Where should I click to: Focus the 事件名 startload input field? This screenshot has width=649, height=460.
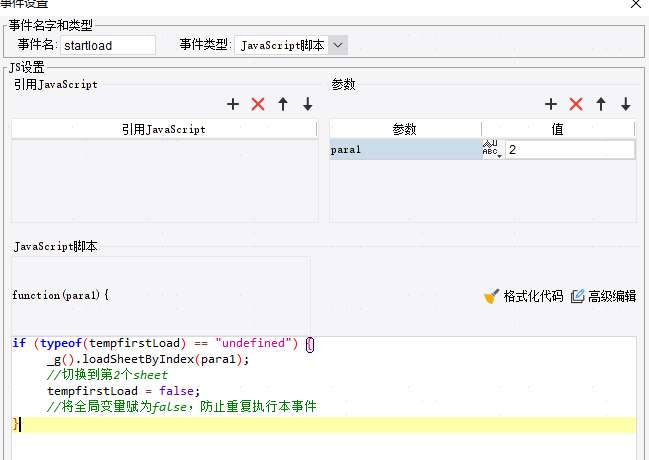click(108, 45)
